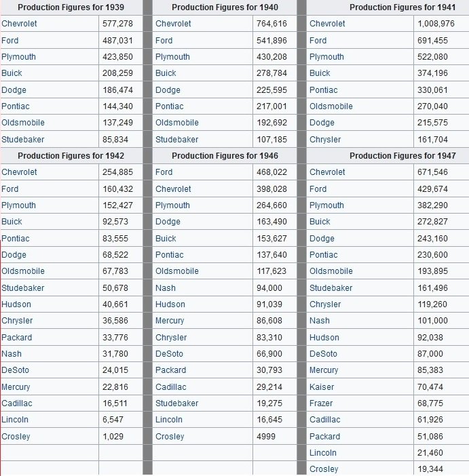Open the Chevrolet link under 1939 figures
Viewport: 469px width, 476px height.
pos(20,24)
